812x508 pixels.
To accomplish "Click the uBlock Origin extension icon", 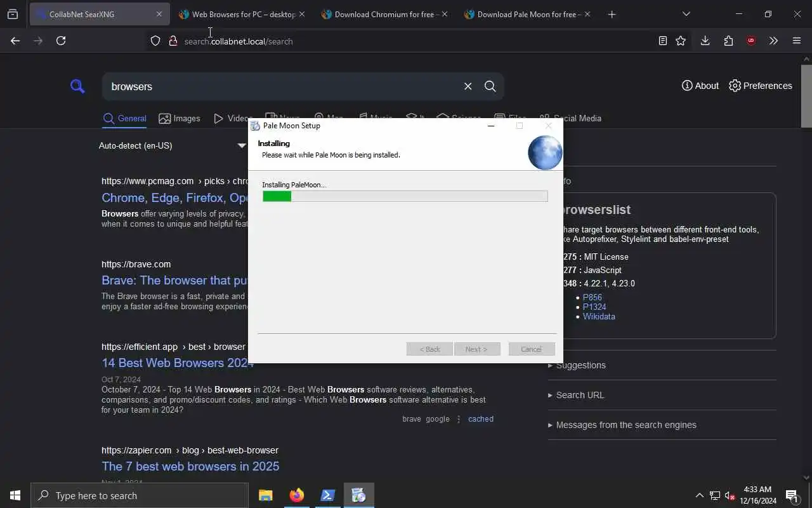I will (x=751, y=41).
